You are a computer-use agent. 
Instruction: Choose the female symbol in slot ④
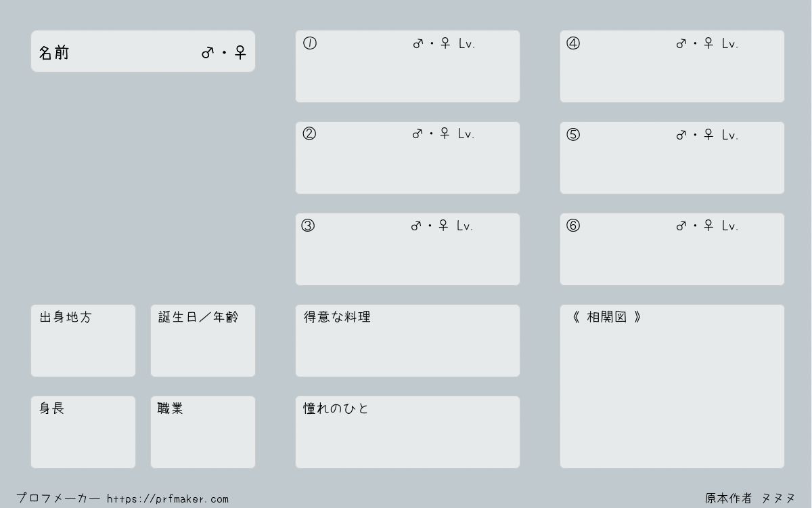tap(708, 44)
